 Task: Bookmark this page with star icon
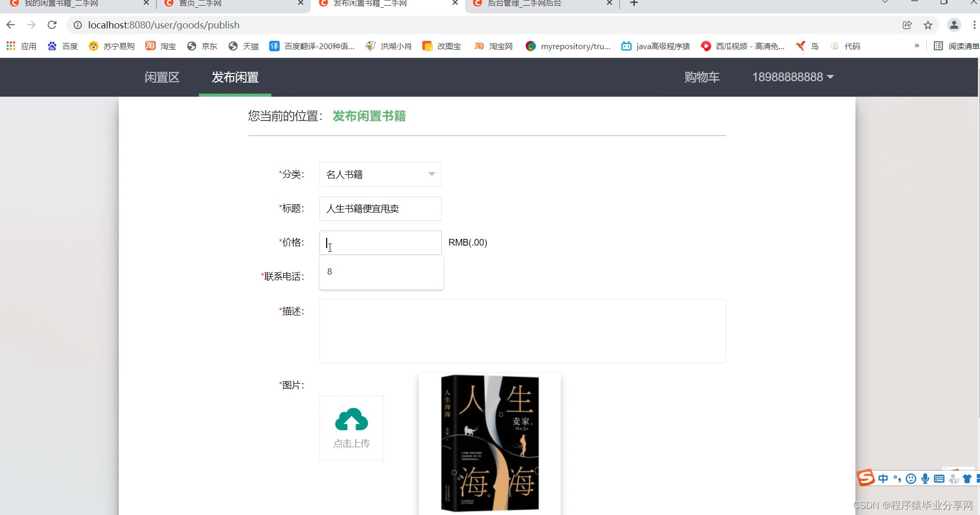coord(928,25)
